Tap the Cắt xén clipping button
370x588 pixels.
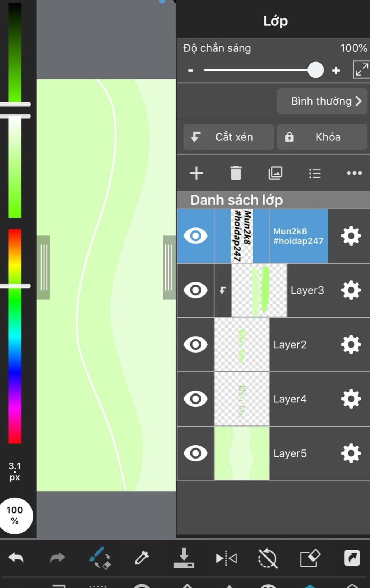click(228, 137)
